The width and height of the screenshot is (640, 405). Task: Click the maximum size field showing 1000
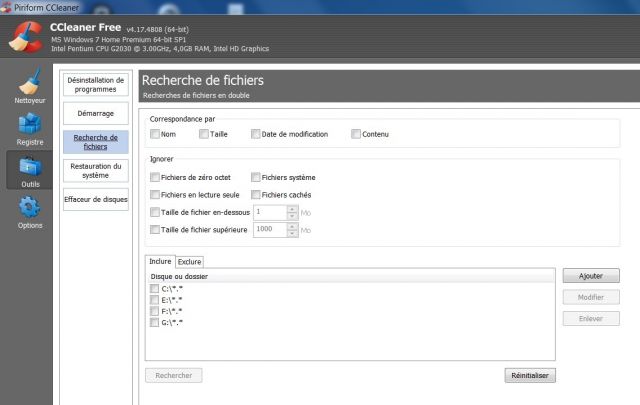coord(270,229)
